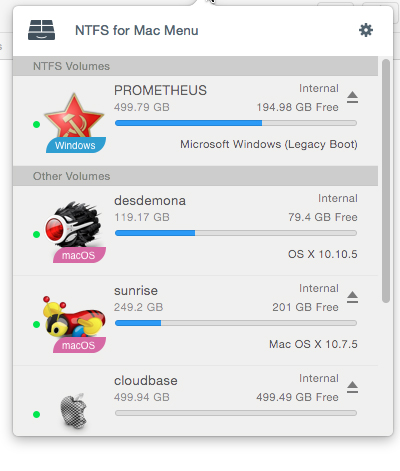The image size is (400, 471).
Task: Click the PROMETHEUS disk usage bar
Action: (x=236, y=123)
